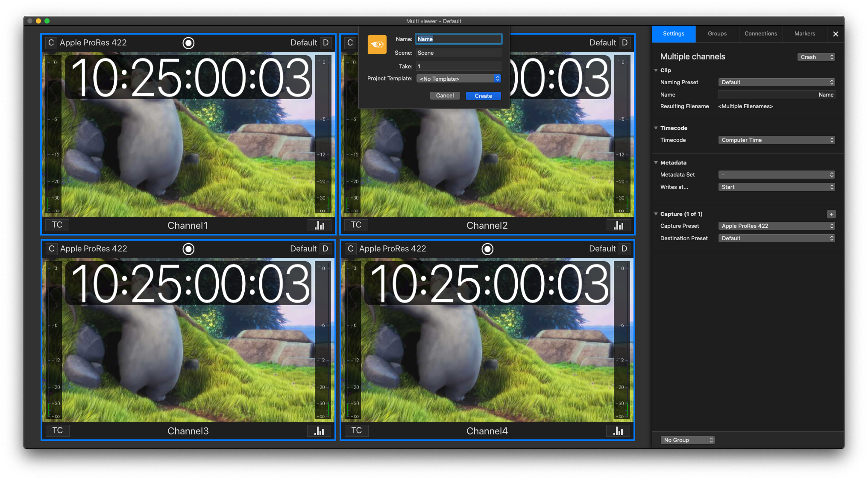Screen dimensions: 868x480
Task: Switch to the Groups tab
Action: [x=717, y=34]
